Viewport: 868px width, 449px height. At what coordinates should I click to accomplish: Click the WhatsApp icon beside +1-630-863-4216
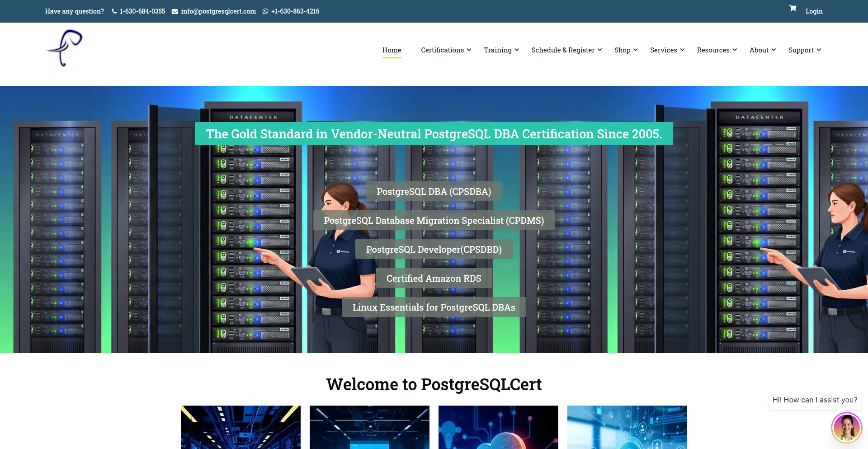(x=265, y=11)
